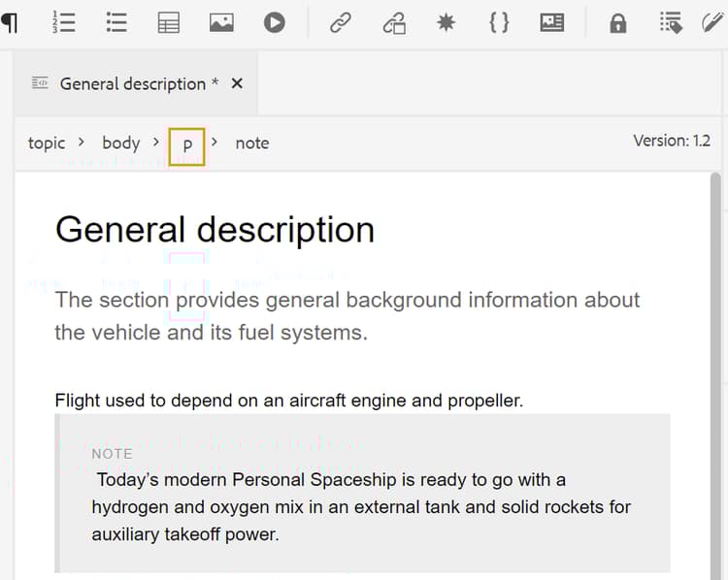Enable track changes with the pencil icon
728x580 pixels.
713,22
